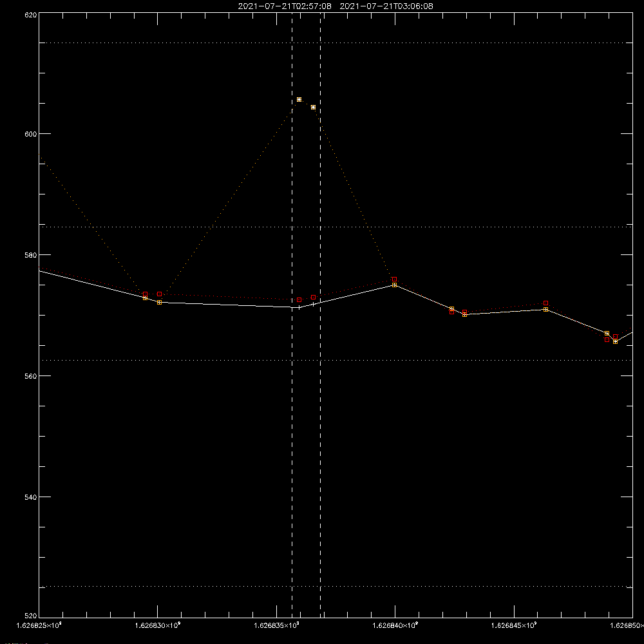Select the highest orange peak data point
644x644 pixels.
pos(299,99)
